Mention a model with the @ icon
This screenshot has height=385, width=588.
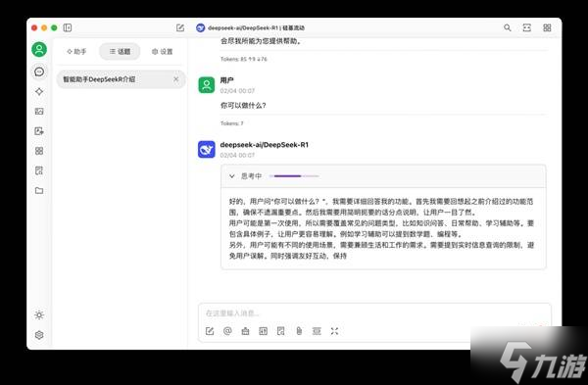pos(227,331)
